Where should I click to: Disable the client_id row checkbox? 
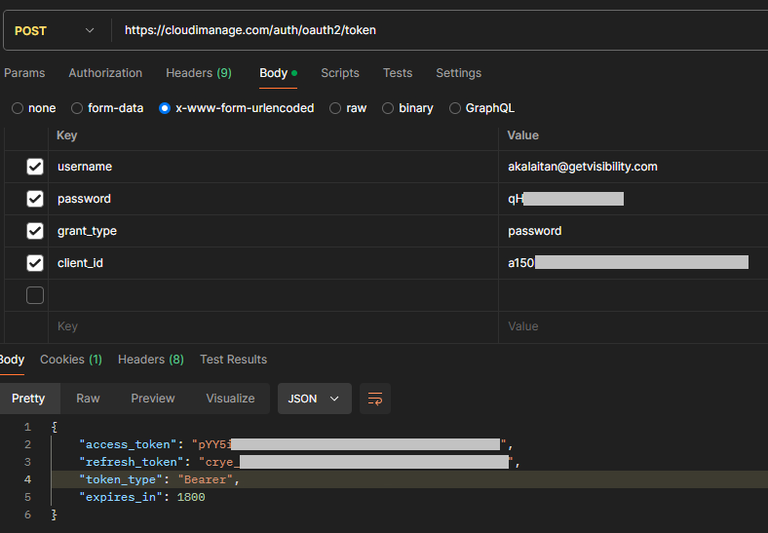pos(35,263)
